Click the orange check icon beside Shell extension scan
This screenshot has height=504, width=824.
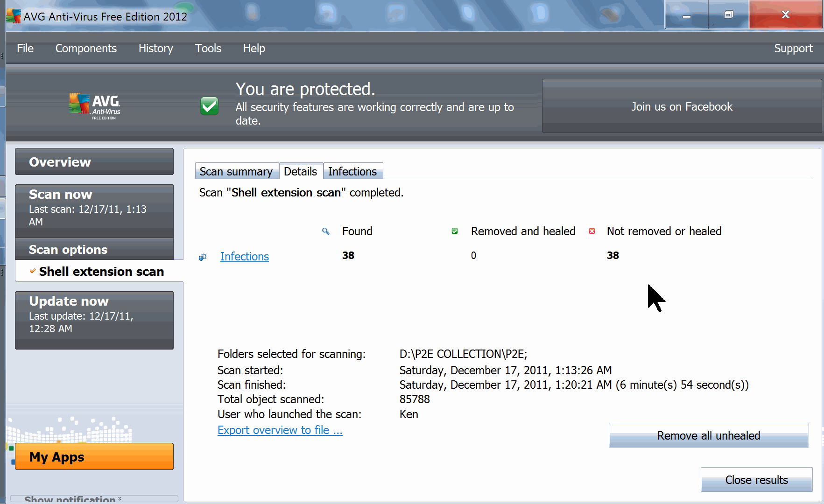33,271
